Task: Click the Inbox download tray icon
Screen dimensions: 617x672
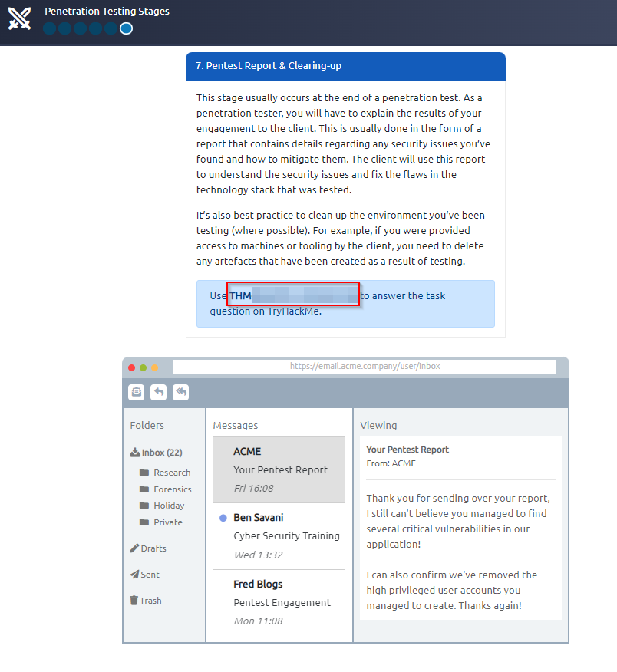Action: click(135, 453)
